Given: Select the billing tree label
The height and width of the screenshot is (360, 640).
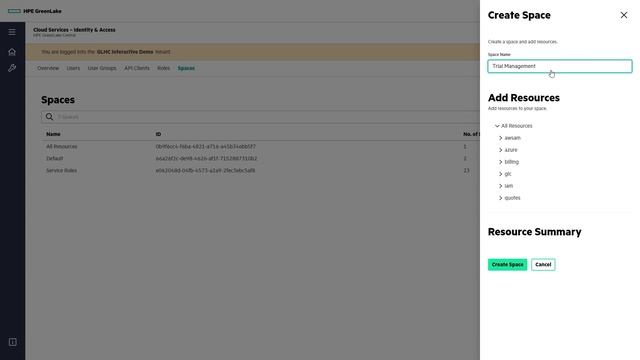Looking at the screenshot, I should (511, 162).
